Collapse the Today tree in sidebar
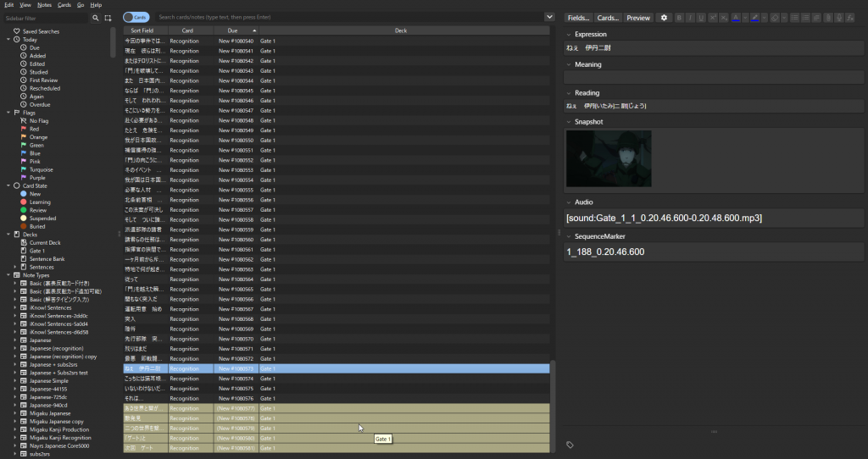This screenshot has width=868, height=459. (x=8, y=39)
